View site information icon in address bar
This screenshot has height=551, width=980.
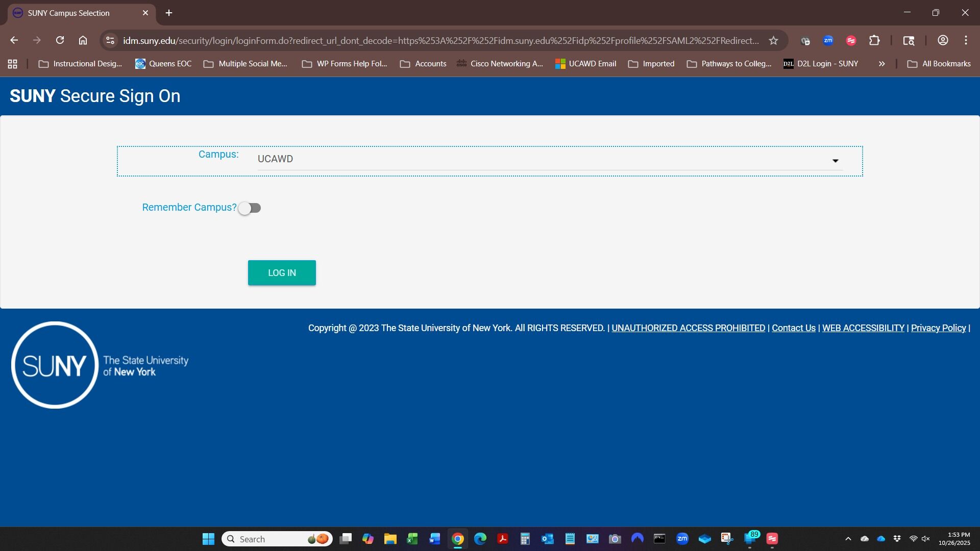pos(110,40)
